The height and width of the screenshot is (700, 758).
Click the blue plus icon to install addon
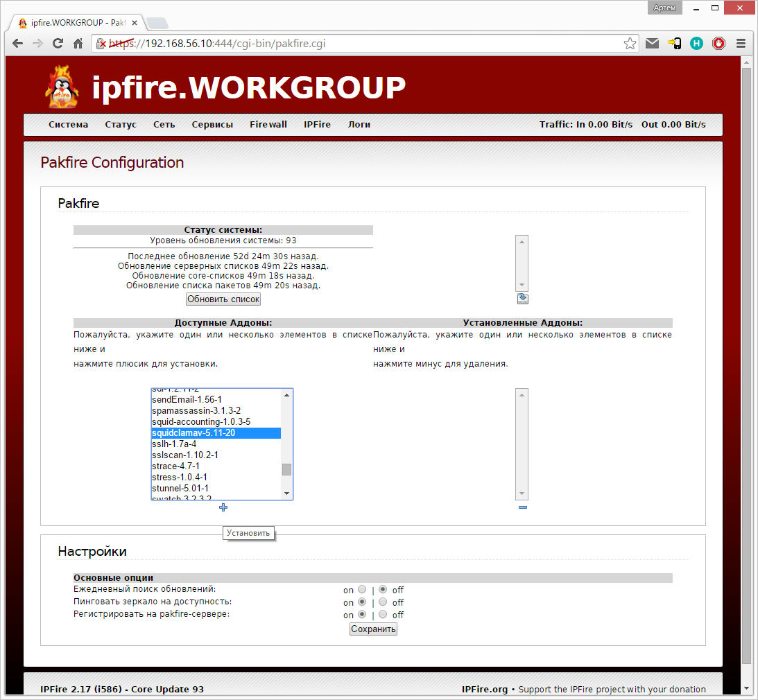223,507
